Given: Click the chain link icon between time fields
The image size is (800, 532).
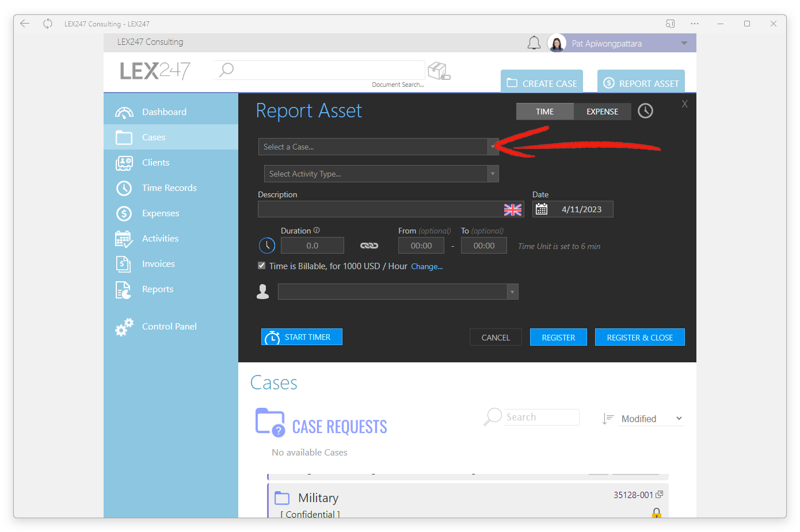Looking at the screenshot, I should [x=369, y=246].
